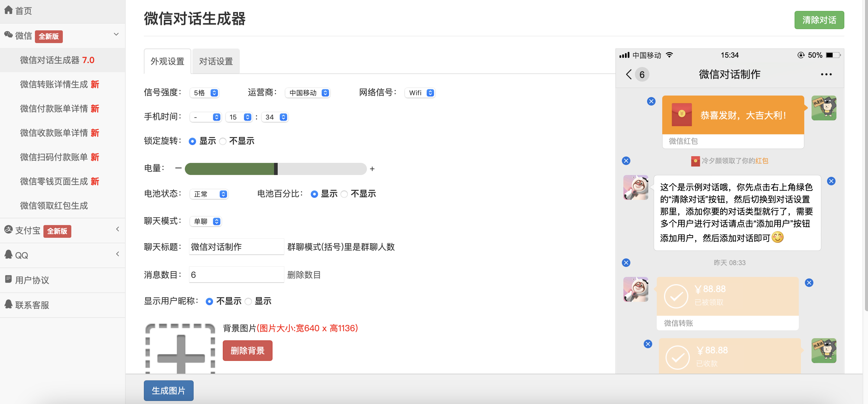The image size is (868, 404).
Task: Click the blue 生成图片 button
Action: click(168, 391)
